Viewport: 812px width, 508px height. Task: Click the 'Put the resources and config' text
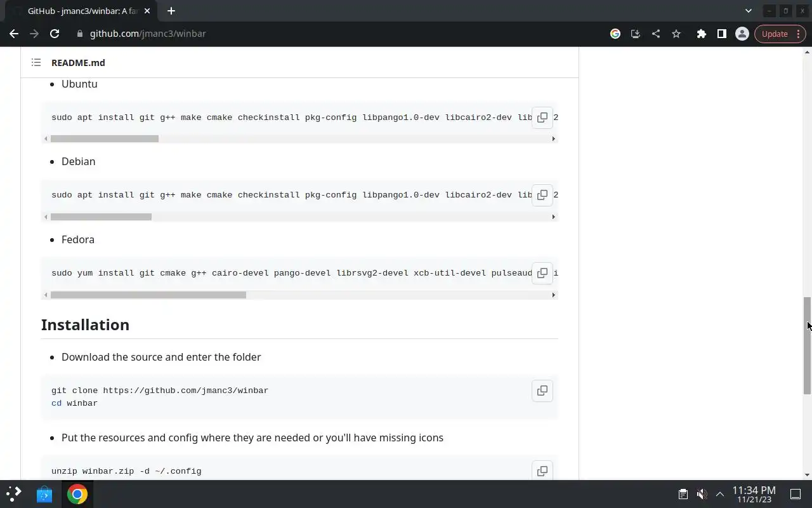pos(252,438)
